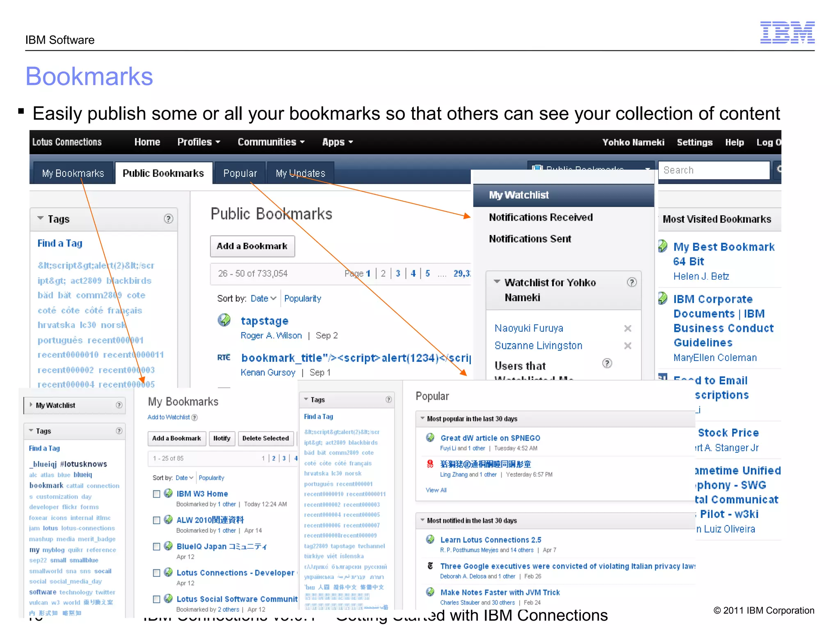Click globe icon beside Great dW article on SPNEGO
Image resolution: width=840 pixels, height=630 pixels.
(x=430, y=437)
